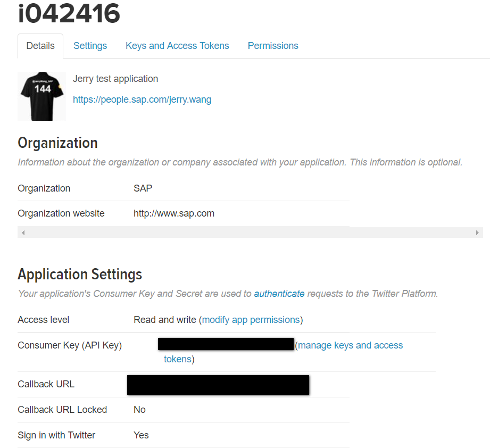The height and width of the screenshot is (448, 490).
Task: Click the left arrow of horizontal scrollbar
Action: (x=23, y=233)
